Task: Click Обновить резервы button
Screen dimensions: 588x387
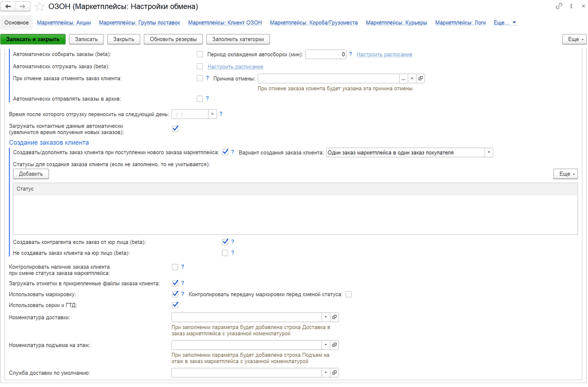Action: click(x=173, y=39)
